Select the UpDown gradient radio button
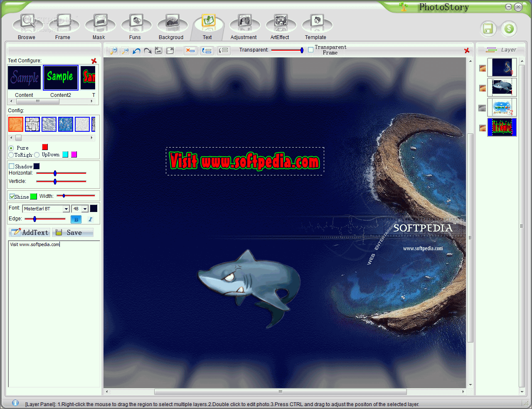Image resolution: width=532 pixels, height=409 pixels. pos(37,155)
